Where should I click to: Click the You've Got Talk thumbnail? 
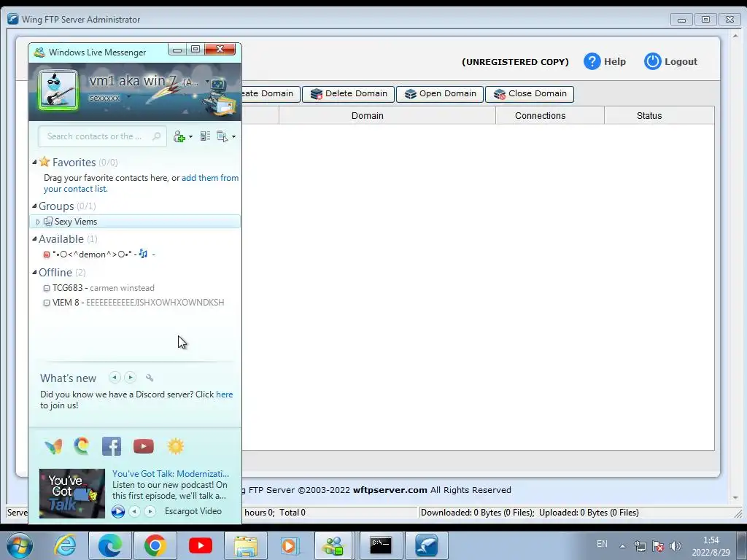tap(72, 494)
